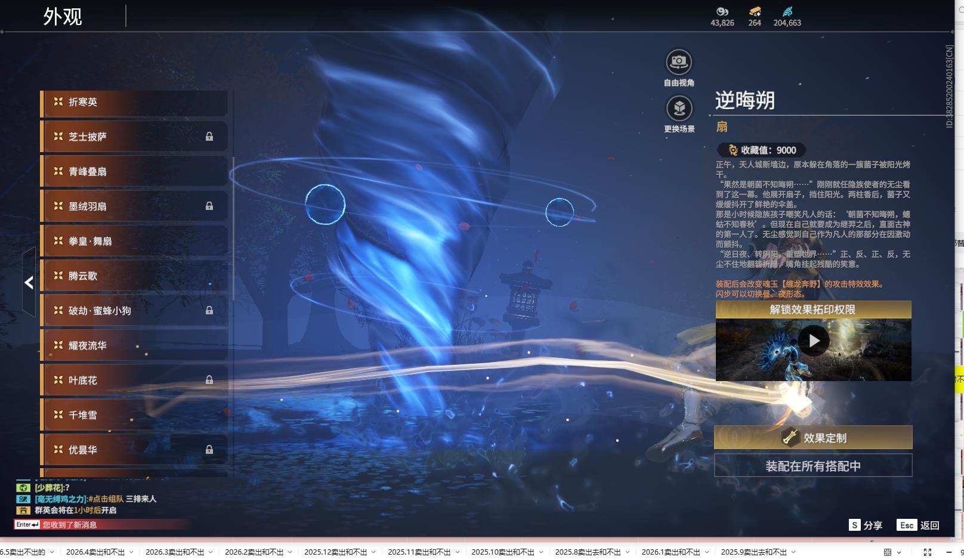
Task: Open 2026.1卖出和不出 sheet tab dropdown arrow
Action: [x=706, y=552]
